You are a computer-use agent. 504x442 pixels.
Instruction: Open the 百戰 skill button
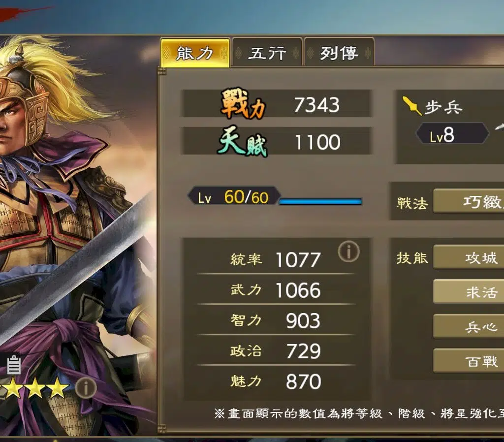click(x=469, y=361)
